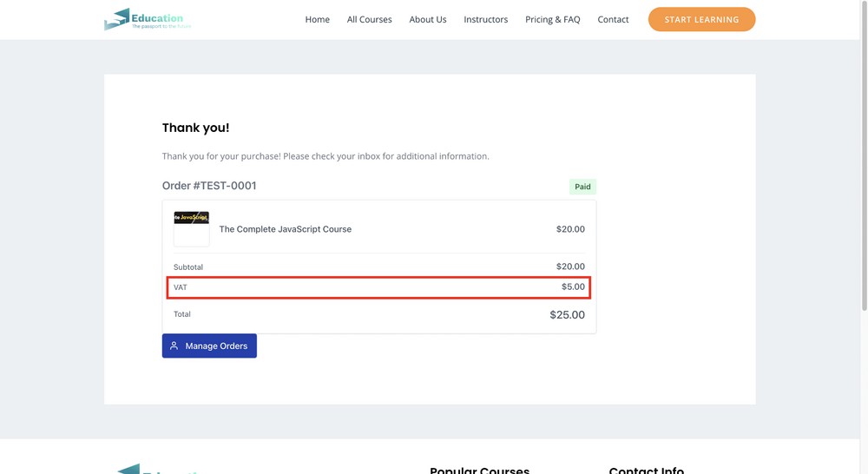Open Pricing & FAQ page
Viewport: 868px width, 474px height.
(x=552, y=19)
